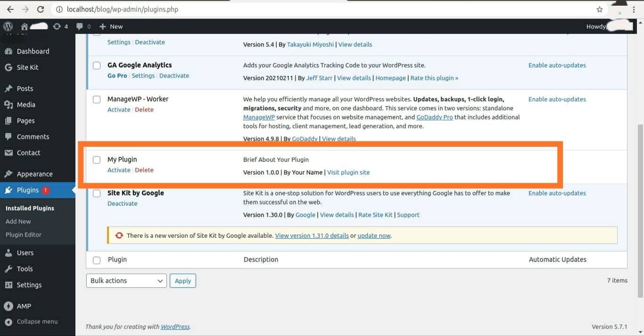Screen dimensions: 644x336
Task: Enable auto-updates for ManageWP - Worker
Action: coord(557,99)
